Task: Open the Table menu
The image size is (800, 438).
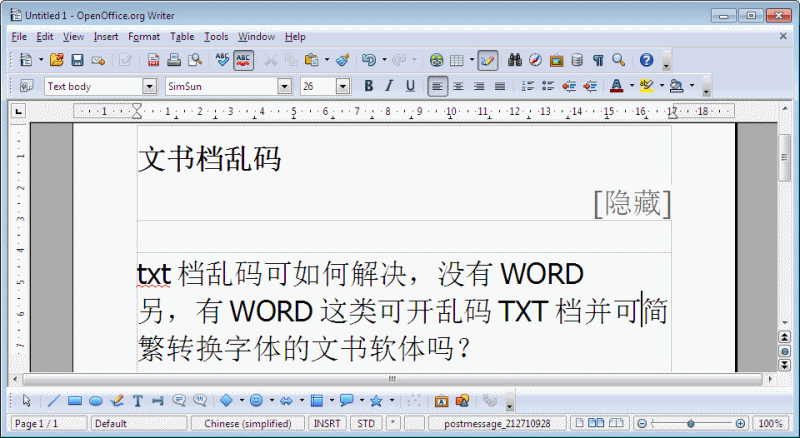Action: coord(182,37)
